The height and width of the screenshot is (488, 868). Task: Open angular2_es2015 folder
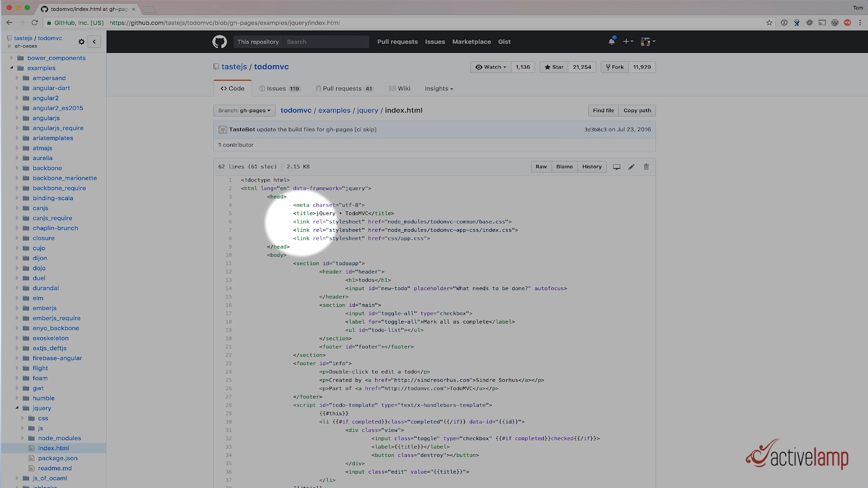pos(57,108)
